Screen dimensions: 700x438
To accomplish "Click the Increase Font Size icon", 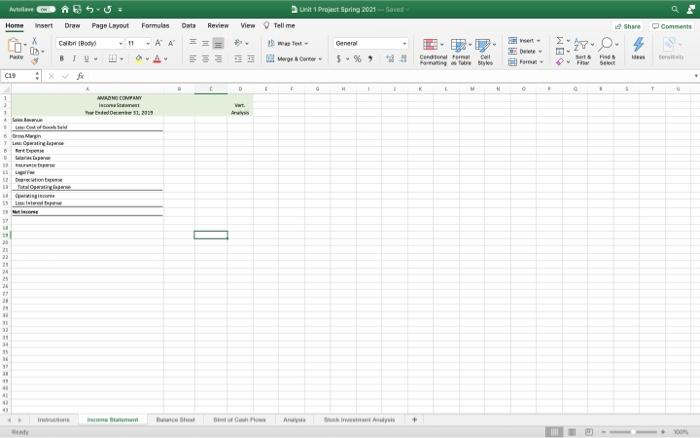I will pyautogui.click(x=158, y=43).
